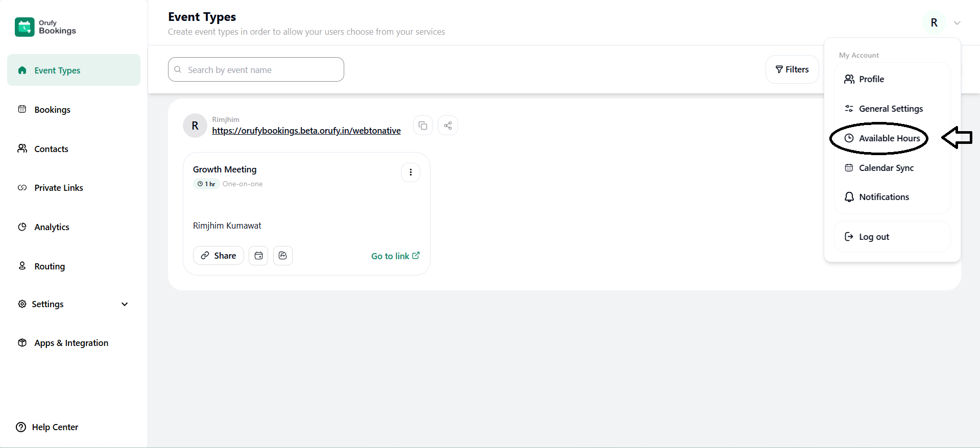Open the orufybookings webtonative URL

[306, 131]
